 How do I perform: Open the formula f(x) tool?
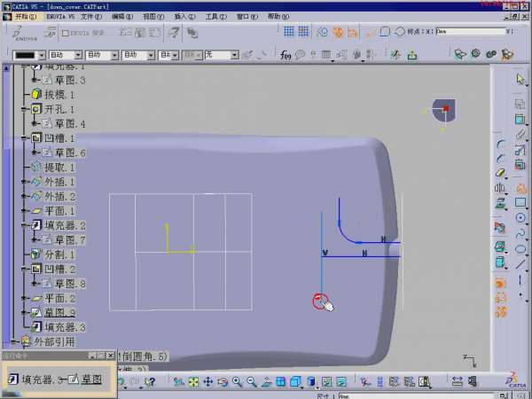286,55
